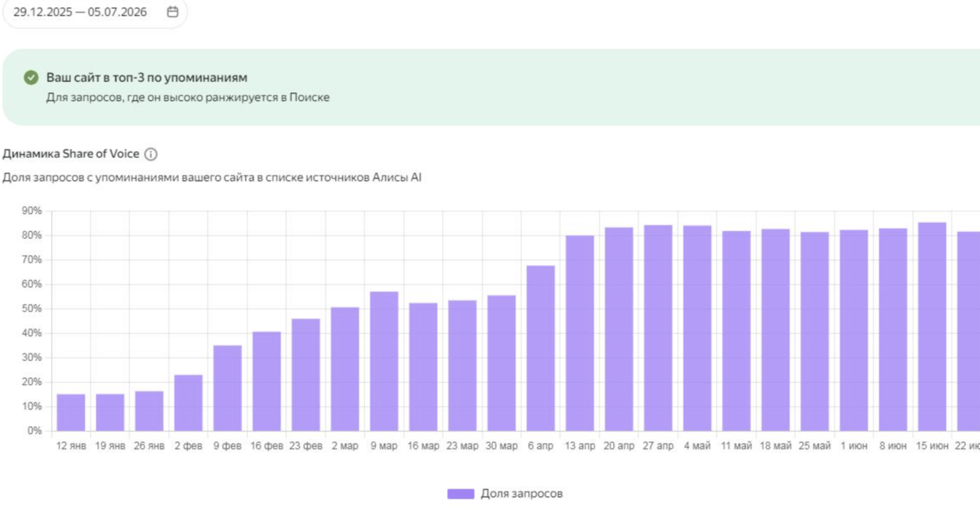Click the 9 мар bar
The image size is (980, 510).
[384, 361]
